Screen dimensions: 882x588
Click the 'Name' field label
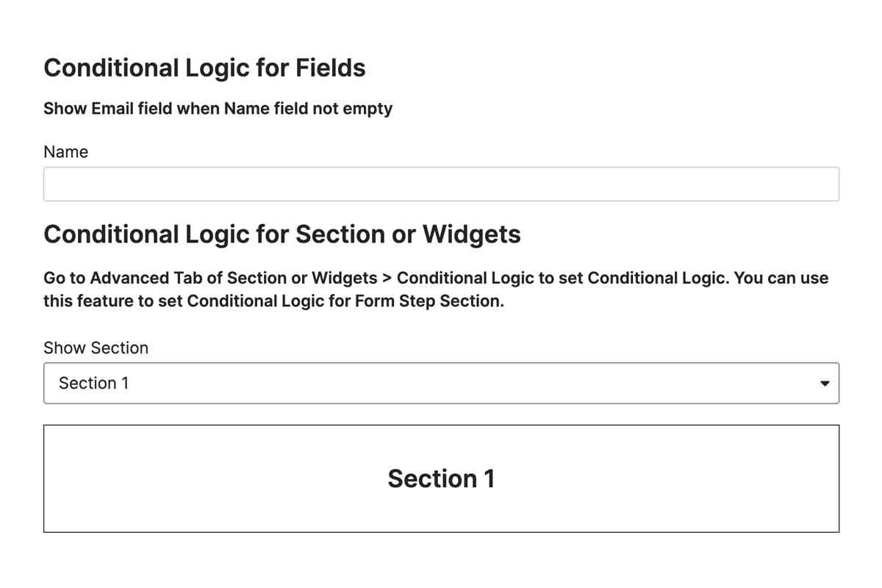click(x=65, y=152)
